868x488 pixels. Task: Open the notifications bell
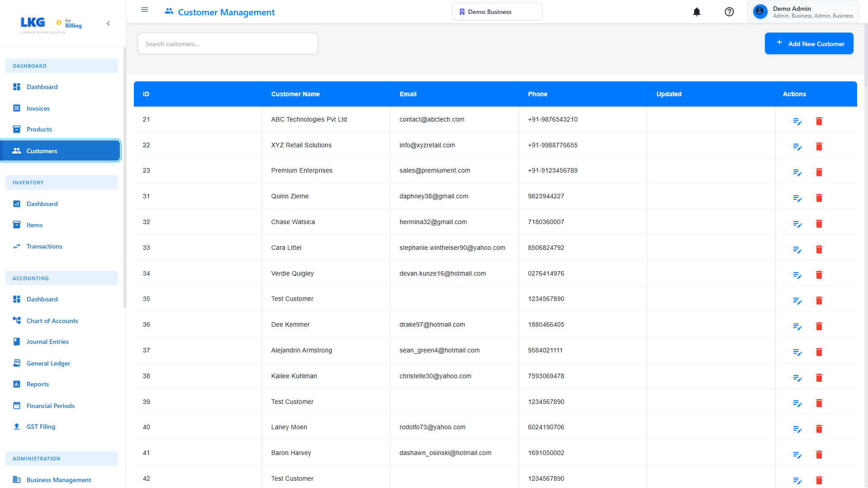click(697, 12)
